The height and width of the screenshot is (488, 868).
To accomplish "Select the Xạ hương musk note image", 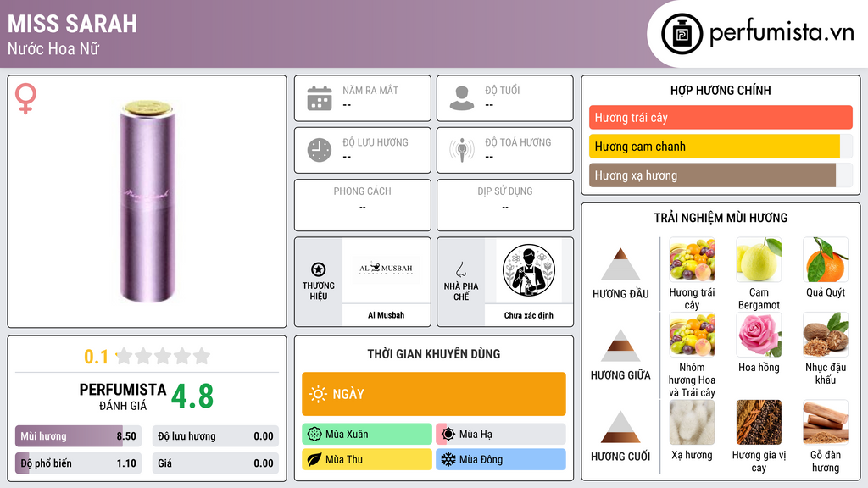I will point(692,423).
